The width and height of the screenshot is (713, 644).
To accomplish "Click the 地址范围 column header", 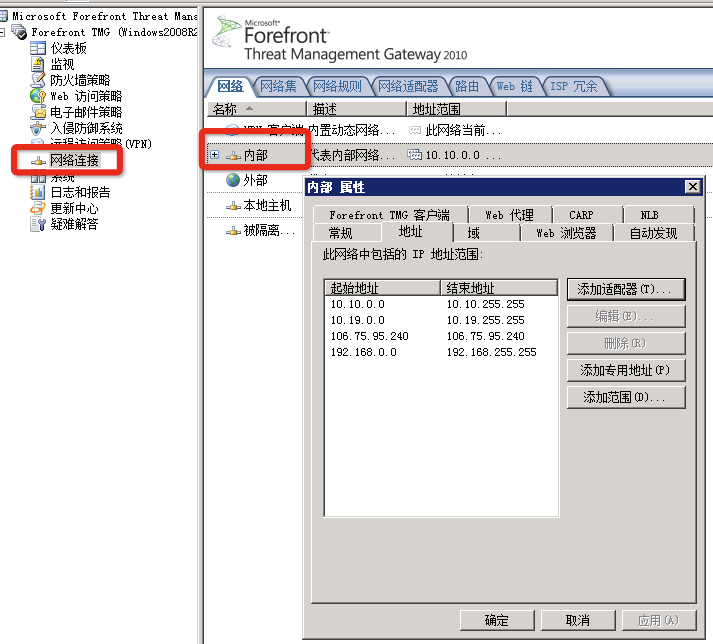I will [457, 109].
